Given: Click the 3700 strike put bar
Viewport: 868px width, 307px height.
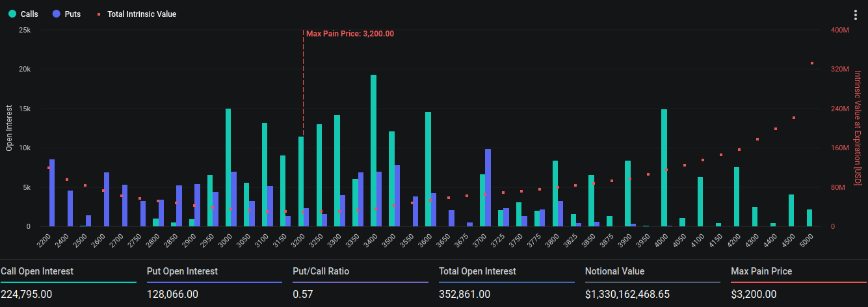Looking at the screenshot, I should click(488, 188).
